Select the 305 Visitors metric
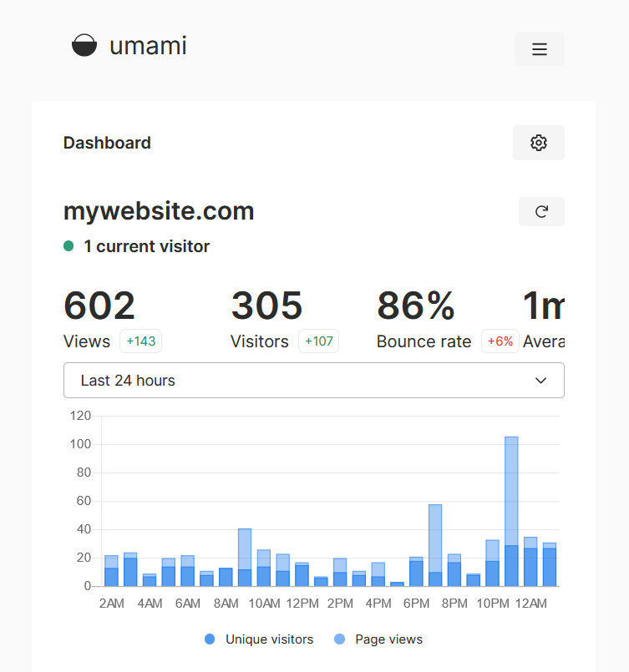This screenshot has height=672, width=629. 266,306
